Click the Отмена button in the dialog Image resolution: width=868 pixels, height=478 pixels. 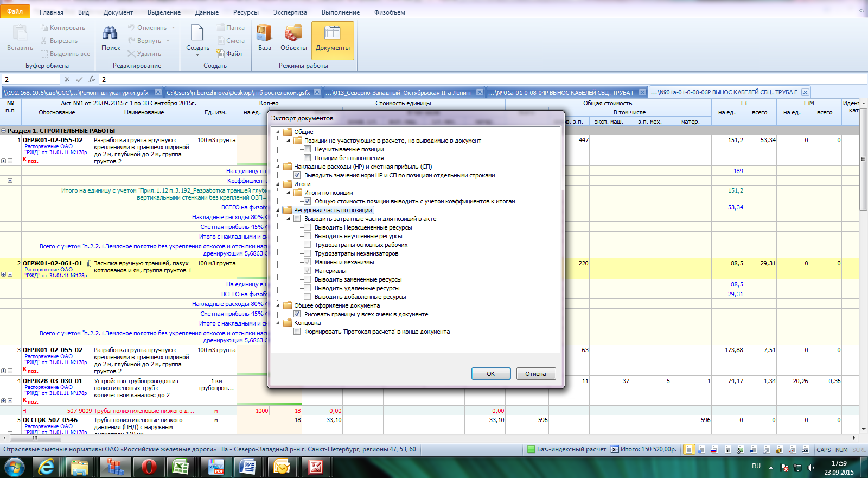[535, 374]
